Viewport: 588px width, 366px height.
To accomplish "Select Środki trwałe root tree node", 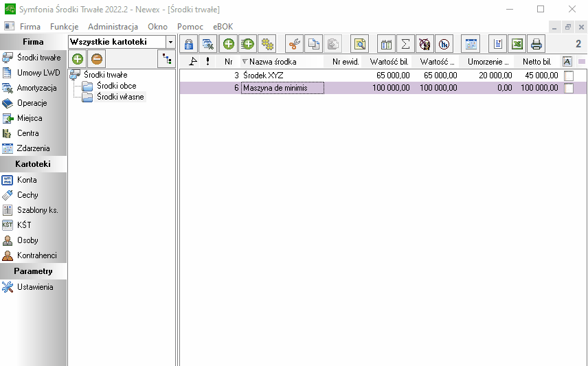I will click(x=105, y=75).
